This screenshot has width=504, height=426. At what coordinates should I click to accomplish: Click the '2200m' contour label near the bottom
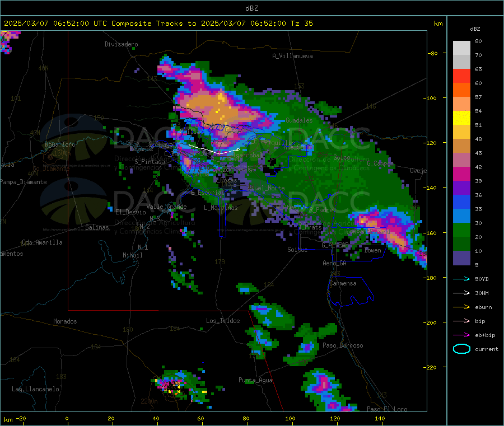[149, 401]
